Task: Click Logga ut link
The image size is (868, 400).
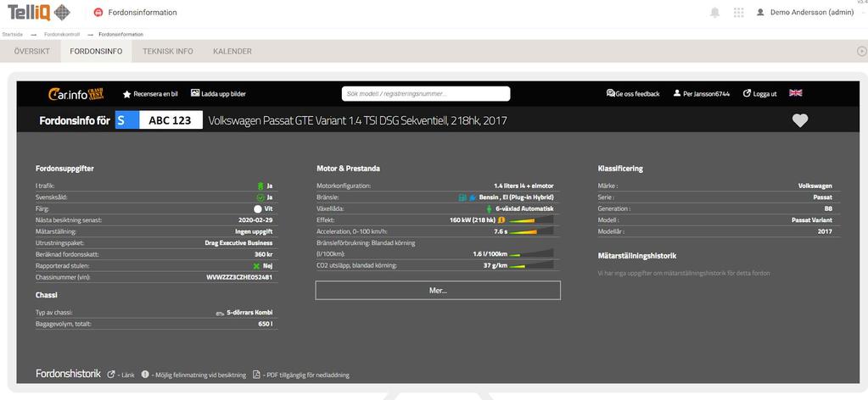Action: pyautogui.click(x=765, y=94)
